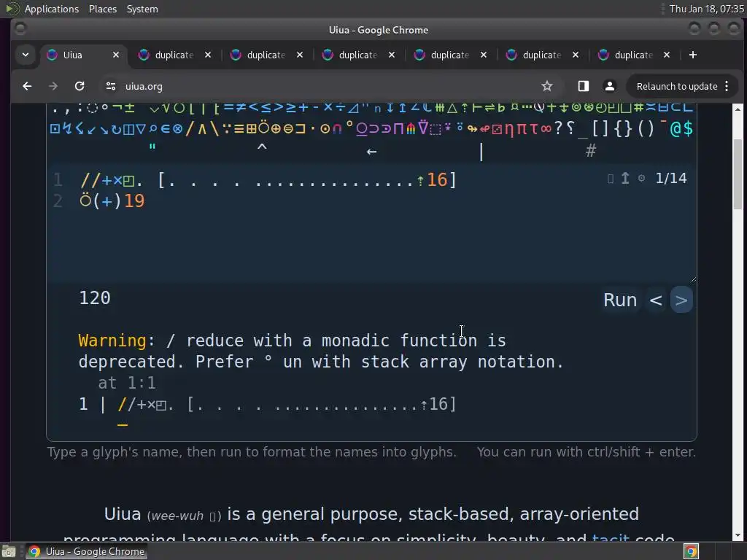Viewport: 747px width, 560px height.
Task: Insert the table glyph ⊞
Action: coord(252,129)
